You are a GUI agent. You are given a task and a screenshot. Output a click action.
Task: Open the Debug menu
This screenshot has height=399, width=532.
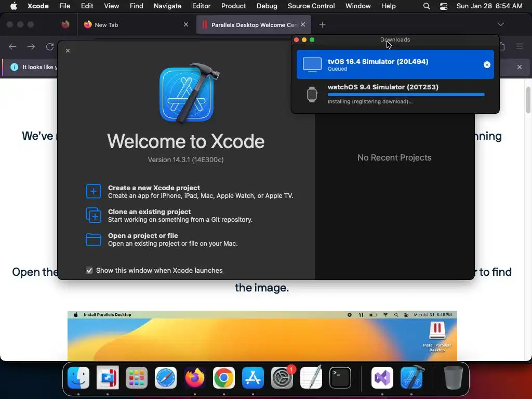coord(267,6)
